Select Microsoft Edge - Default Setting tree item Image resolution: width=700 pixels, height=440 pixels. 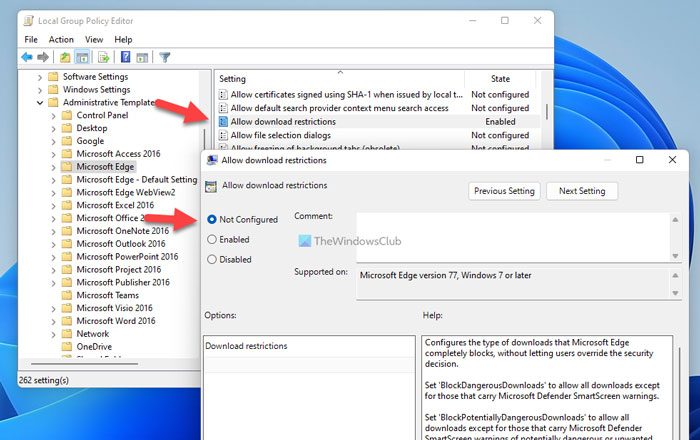(137, 179)
